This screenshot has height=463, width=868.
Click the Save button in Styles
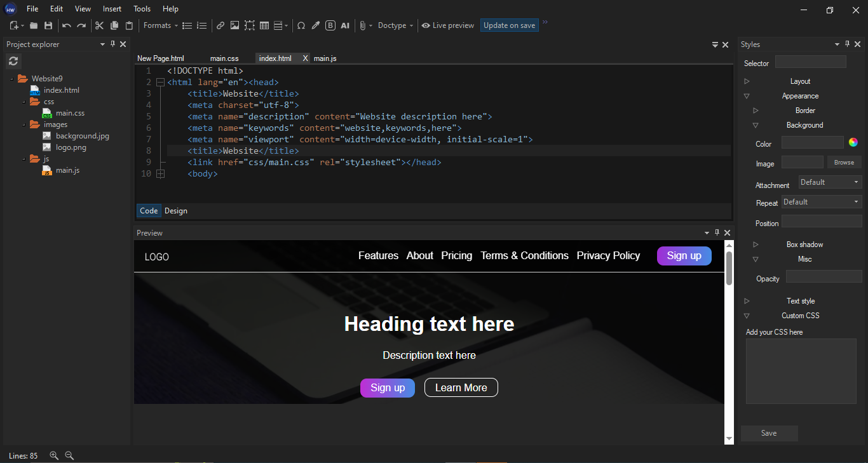[769, 433]
